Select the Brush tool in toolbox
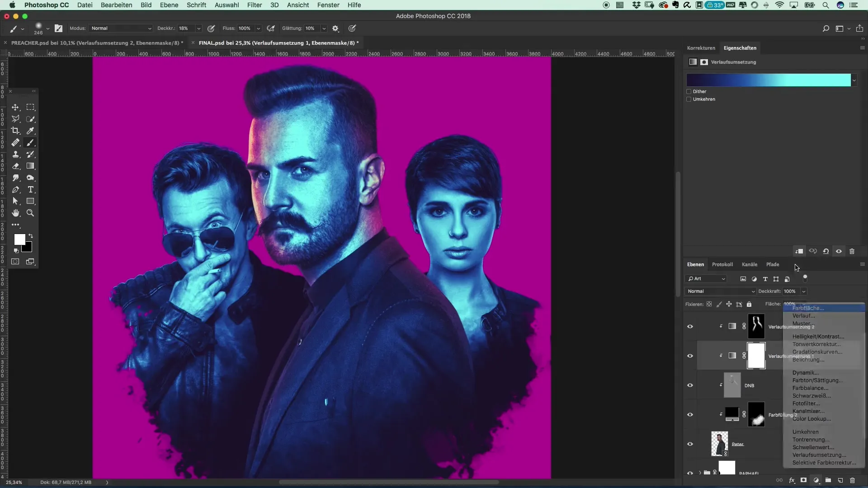Screen dimensions: 868x488 coord(30,142)
